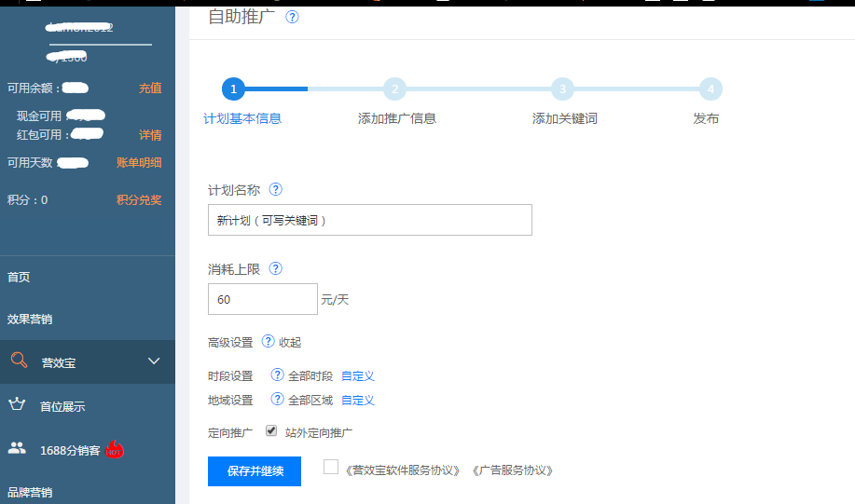Select 效果营销 in the sidebar
The width and height of the screenshot is (855, 504).
pos(30,320)
